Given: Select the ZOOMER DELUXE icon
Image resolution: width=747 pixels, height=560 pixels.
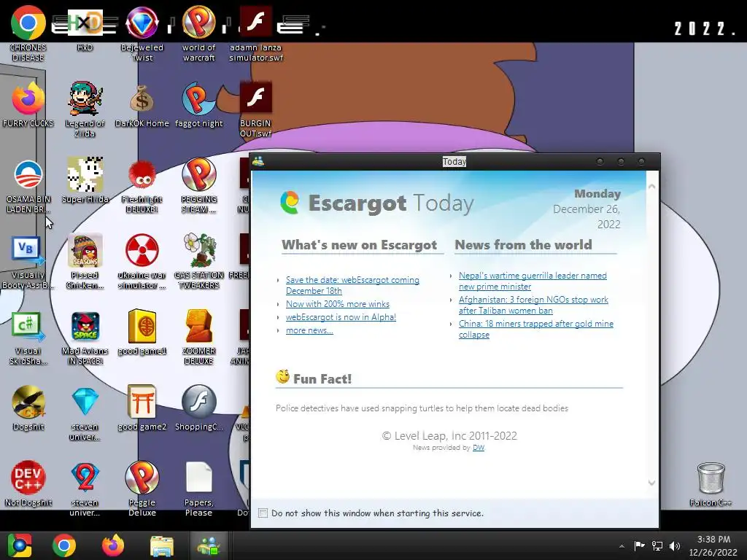Looking at the screenshot, I should tap(198, 326).
